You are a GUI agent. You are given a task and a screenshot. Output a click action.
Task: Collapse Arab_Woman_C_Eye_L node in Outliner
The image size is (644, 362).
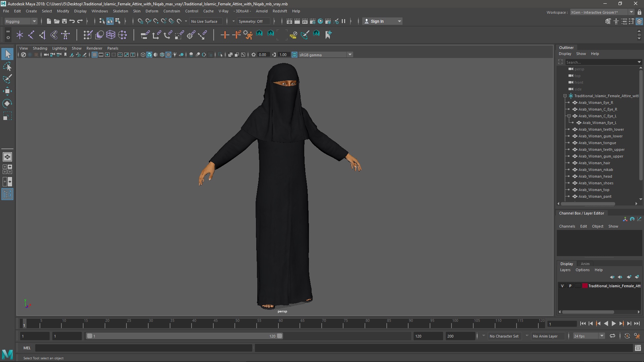coord(569,116)
